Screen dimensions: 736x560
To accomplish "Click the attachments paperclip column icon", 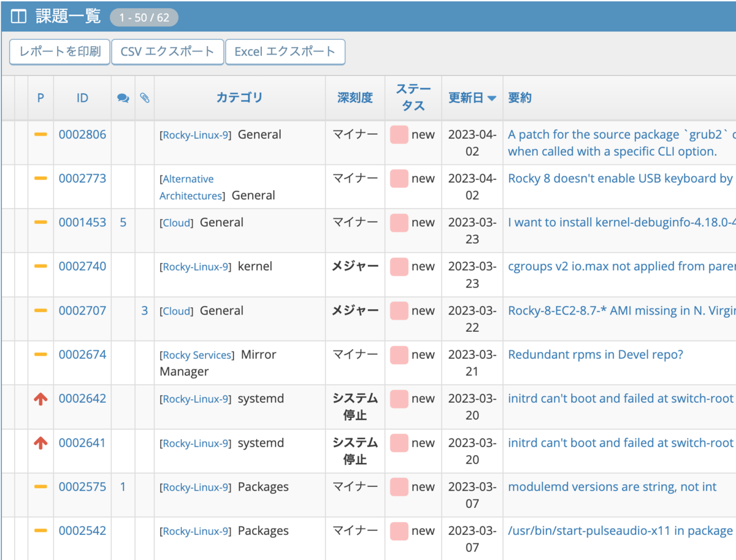I will click(145, 98).
